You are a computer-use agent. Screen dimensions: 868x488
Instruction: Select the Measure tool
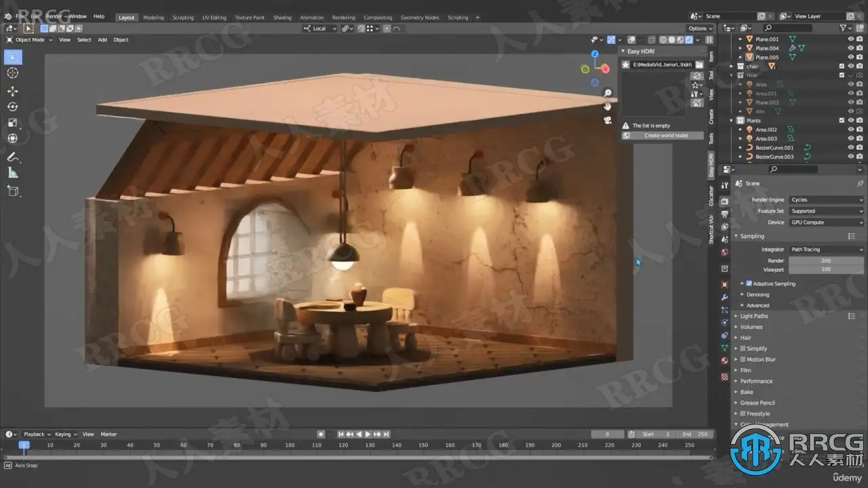click(12, 173)
